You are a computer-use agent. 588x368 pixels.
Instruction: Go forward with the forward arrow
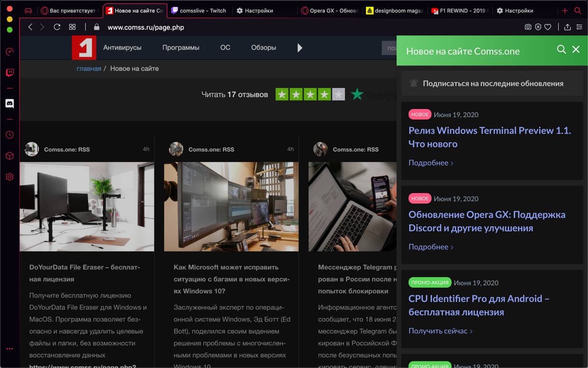point(42,27)
